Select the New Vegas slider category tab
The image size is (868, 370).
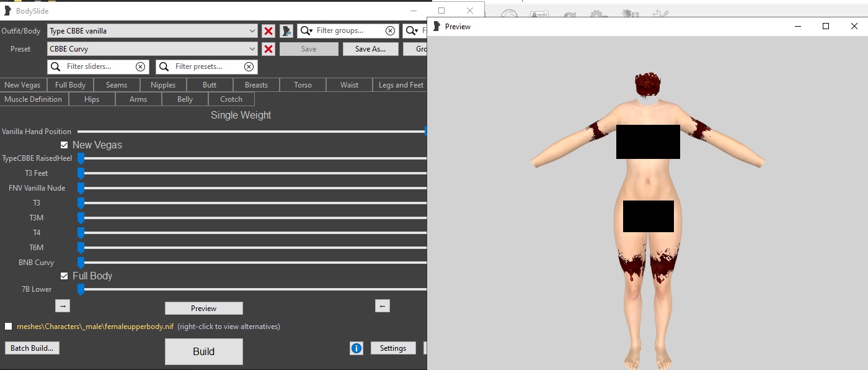pos(22,85)
